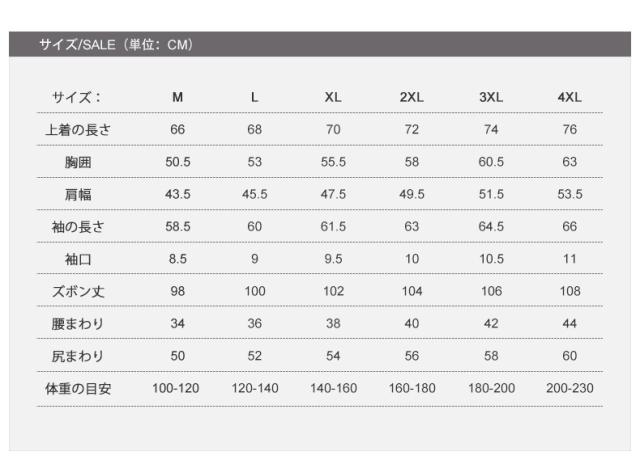This screenshot has width=640, height=460.
Task: Click the 100-120 weight cell
Action: 177,388
